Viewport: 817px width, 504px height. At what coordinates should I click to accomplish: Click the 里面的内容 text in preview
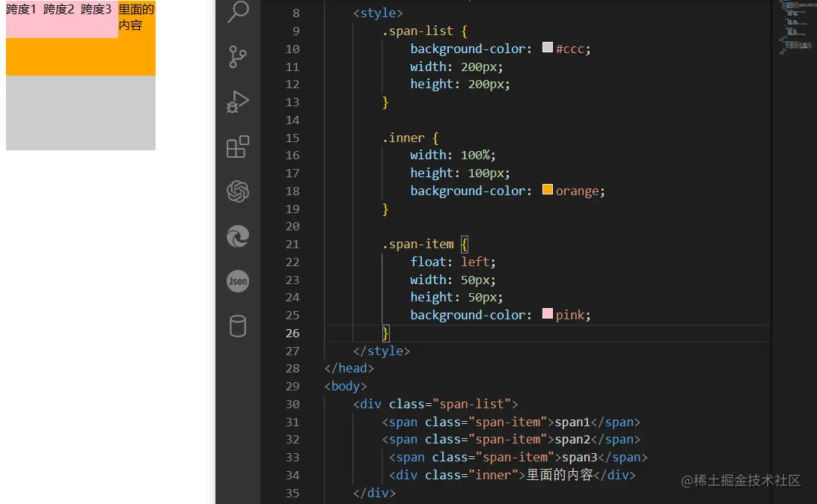[x=136, y=17]
